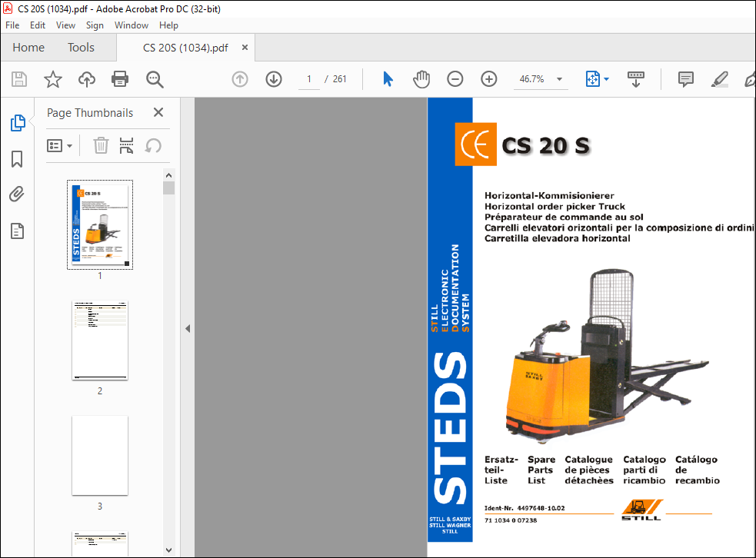
Task: Open the Bookmarks sidebar icon
Action: (x=17, y=159)
